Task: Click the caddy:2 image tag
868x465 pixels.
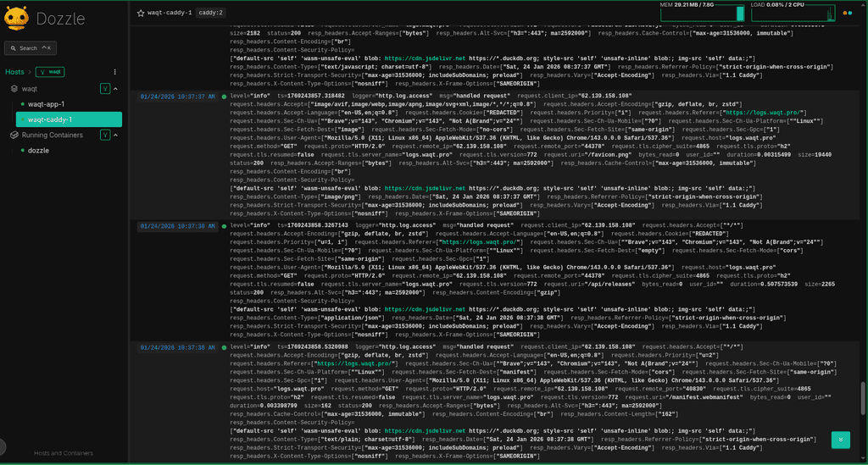Action: pos(211,13)
